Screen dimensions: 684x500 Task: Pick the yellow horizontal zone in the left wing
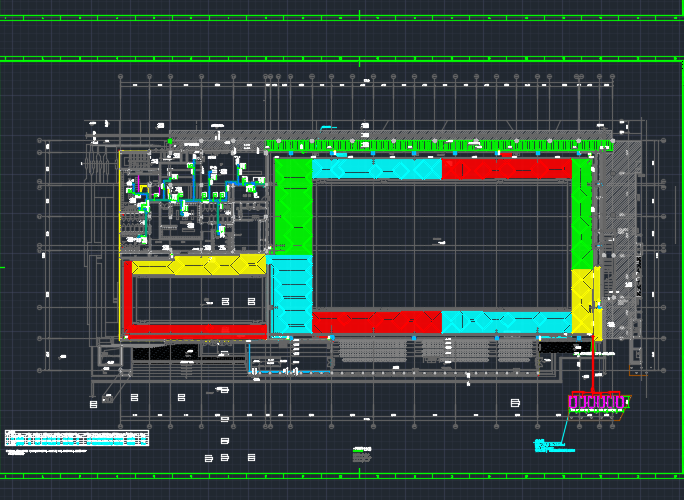pos(198,264)
